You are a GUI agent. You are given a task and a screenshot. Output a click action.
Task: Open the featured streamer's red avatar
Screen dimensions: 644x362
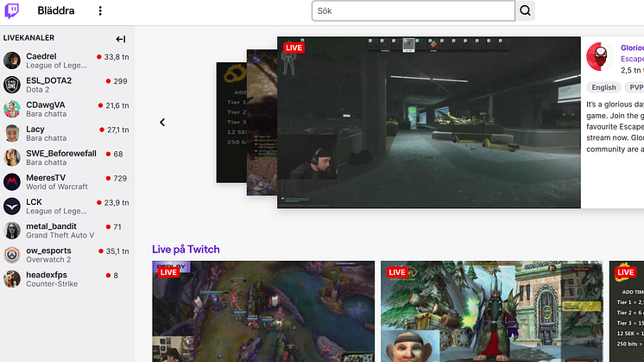[x=600, y=56]
